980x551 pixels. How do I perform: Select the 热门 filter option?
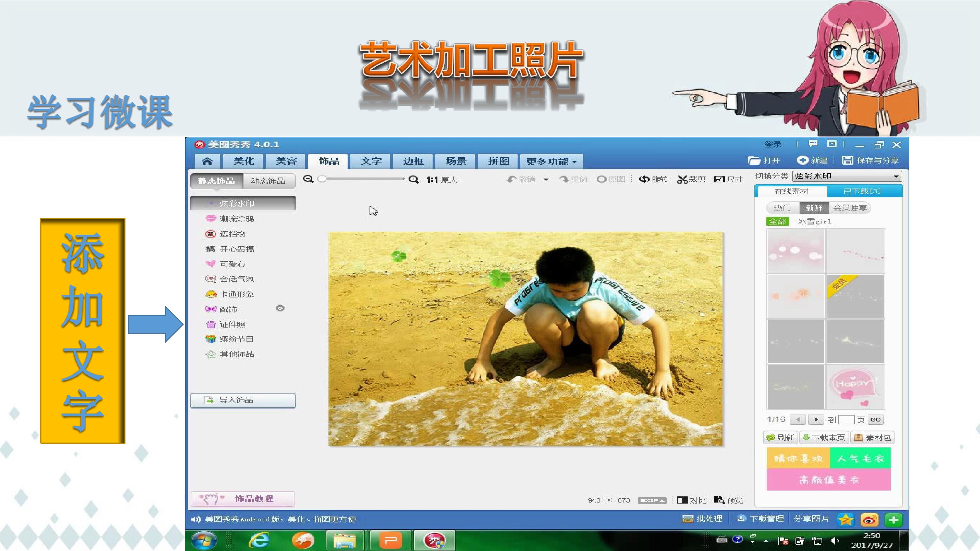pos(782,208)
